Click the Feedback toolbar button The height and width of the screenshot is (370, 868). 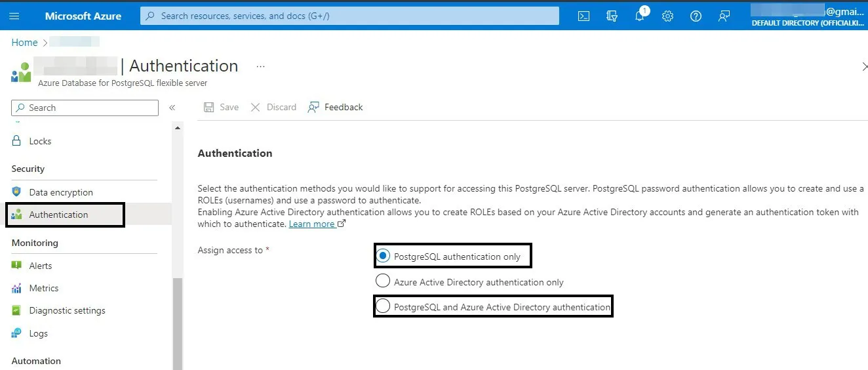pyautogui.click(x=335, y=107)
